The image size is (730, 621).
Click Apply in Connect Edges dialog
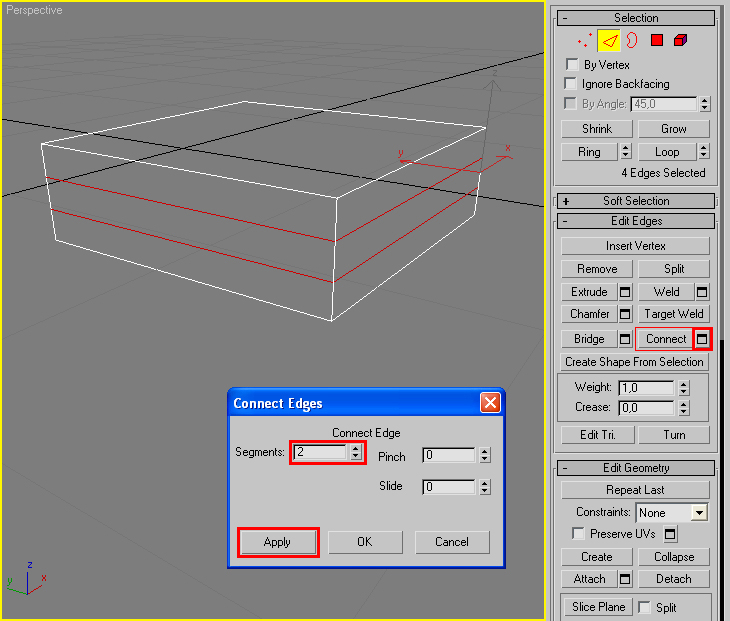[x=278, y=542]
